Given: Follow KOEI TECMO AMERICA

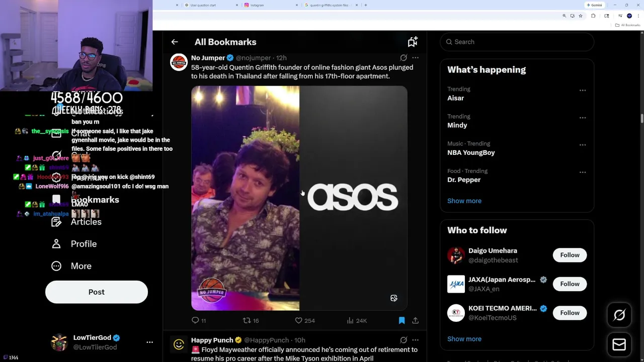Looking at the screenshot, I should pyautogui.click(x=570, y=313).
